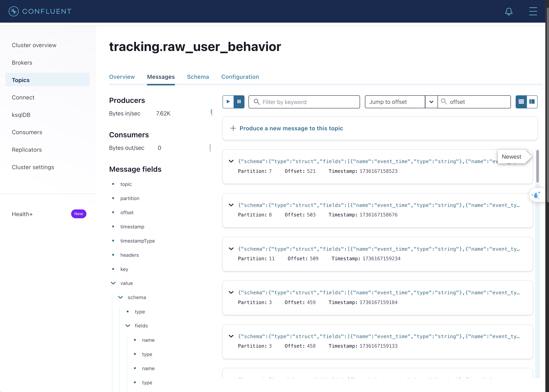
Task: Select Topics in the sidebar
Action: pos(47,80)
